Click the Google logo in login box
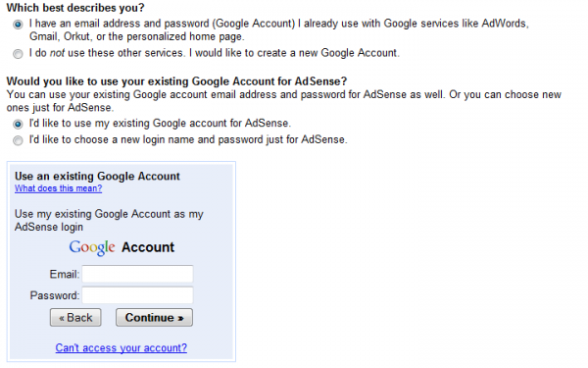 point(92,247)
